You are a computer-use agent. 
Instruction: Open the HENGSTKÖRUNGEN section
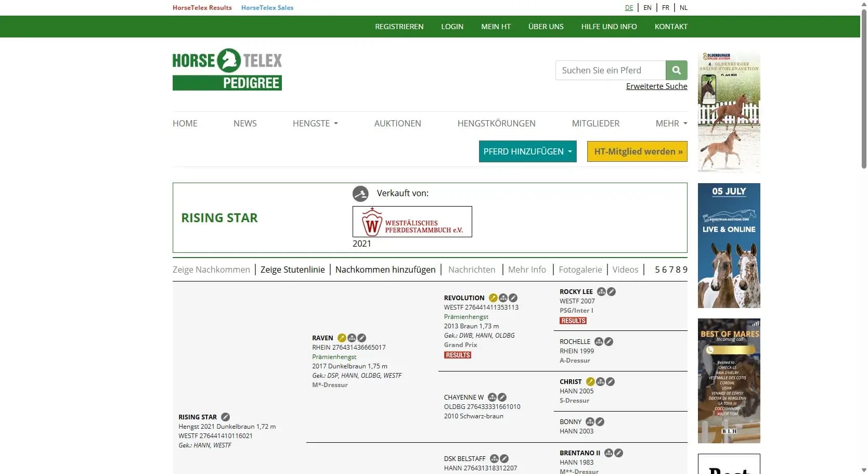[497, 123]
